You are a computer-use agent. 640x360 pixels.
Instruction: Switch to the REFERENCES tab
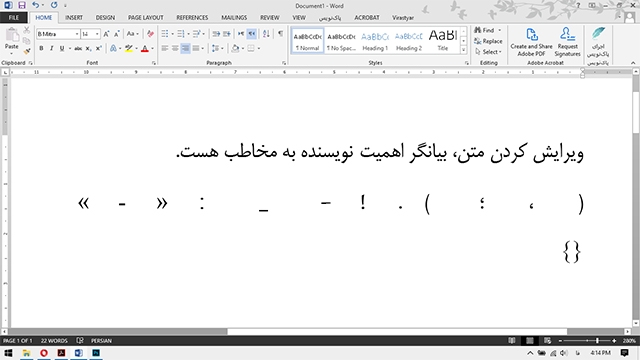point(192,18)
